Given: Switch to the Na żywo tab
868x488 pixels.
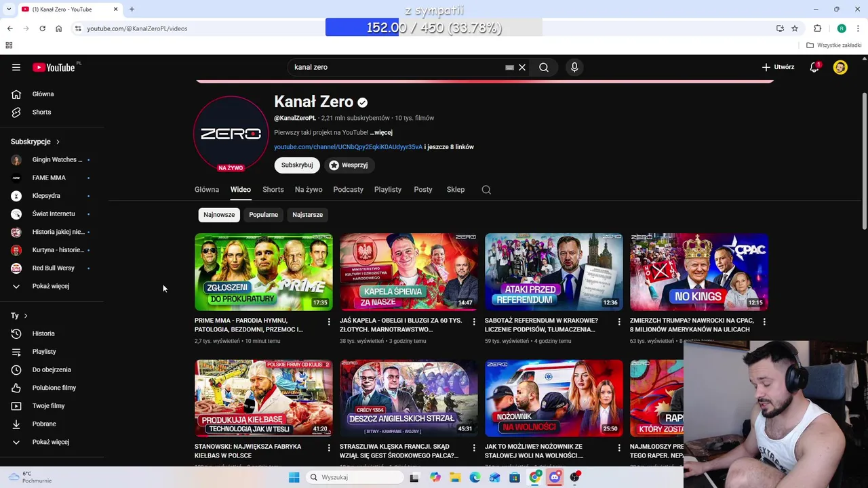Looking at the screenshot, I should pyautogui.click(x=309, y=190).
